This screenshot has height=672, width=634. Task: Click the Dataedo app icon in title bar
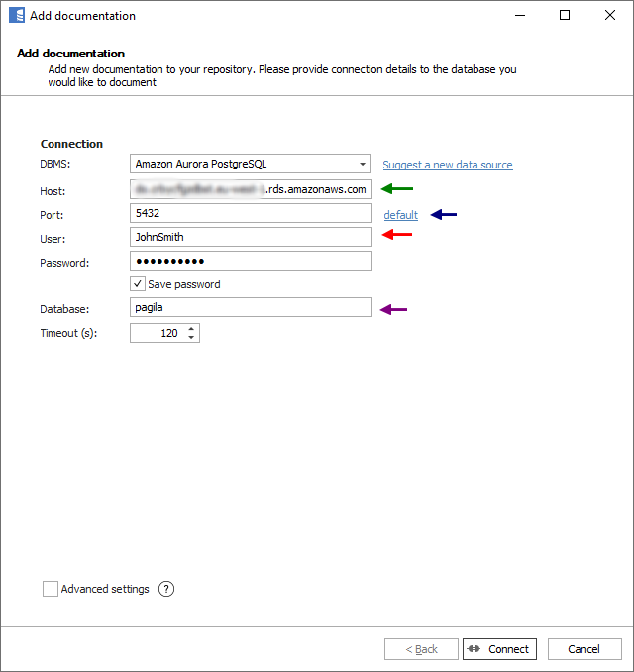[17, 16]
